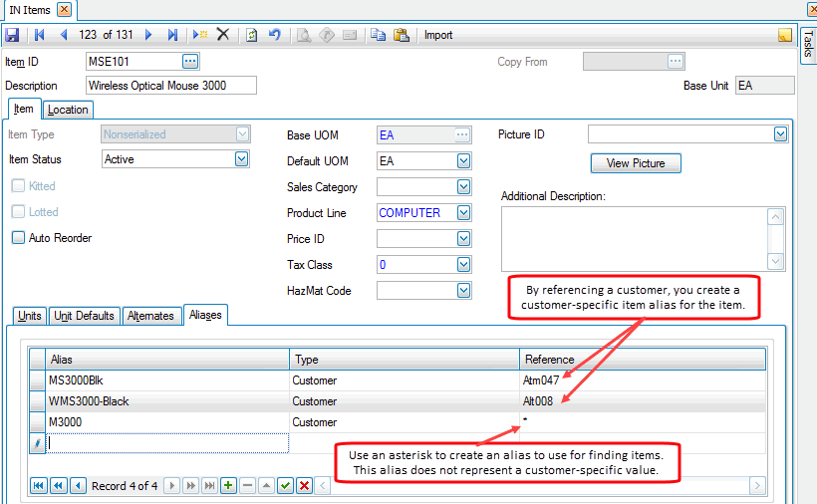
Task: Click the Save icon in the toolbar
Action: [x=13, y=35]
